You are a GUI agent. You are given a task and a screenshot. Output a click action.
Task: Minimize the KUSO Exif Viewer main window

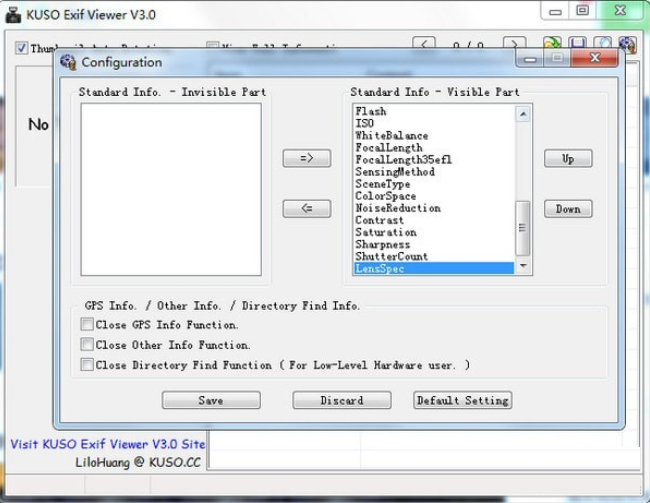click(x=555, y=11)
